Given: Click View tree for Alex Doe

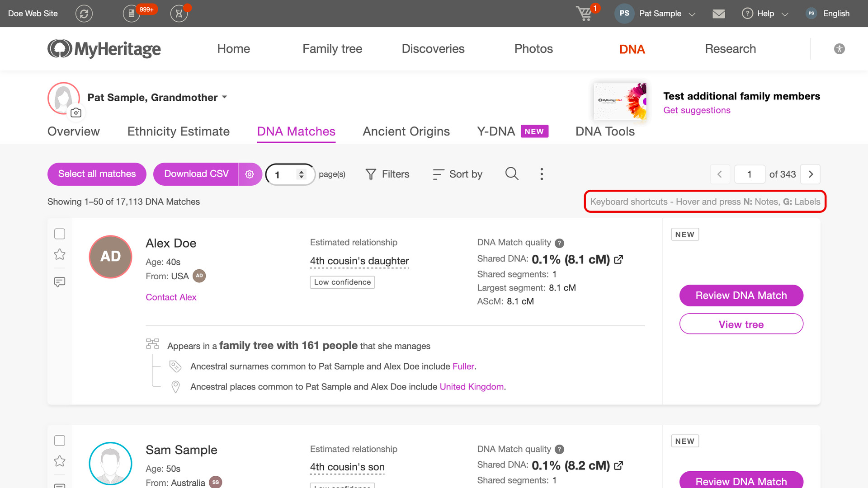Looking at the screenshot, I should tap(741, 324).
